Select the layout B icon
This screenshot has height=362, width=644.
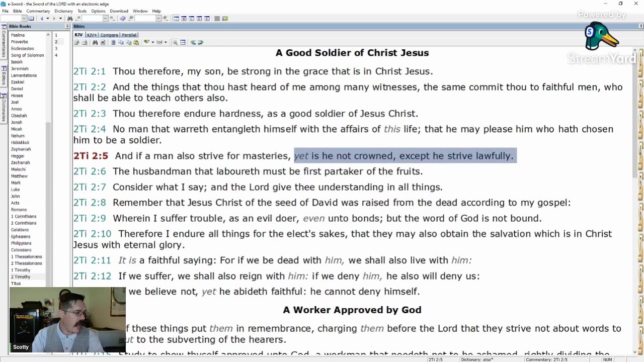tap(184, 19)
